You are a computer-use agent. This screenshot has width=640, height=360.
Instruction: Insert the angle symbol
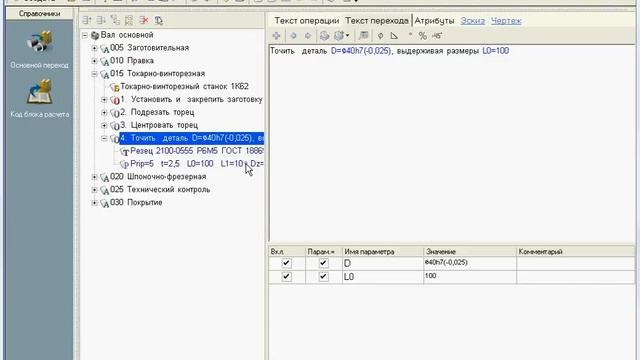point(394,36)
